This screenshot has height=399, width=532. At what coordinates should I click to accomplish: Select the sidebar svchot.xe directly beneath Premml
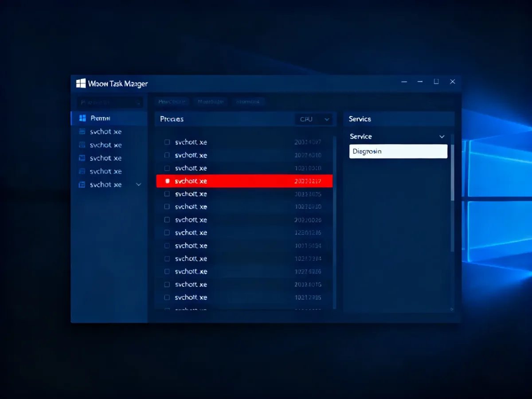click(x=106, y=132)
